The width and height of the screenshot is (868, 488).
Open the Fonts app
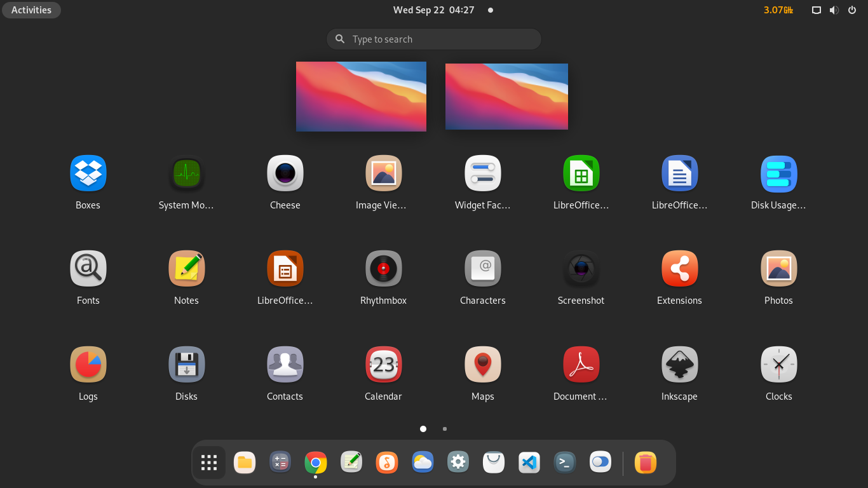coord(88,269)
